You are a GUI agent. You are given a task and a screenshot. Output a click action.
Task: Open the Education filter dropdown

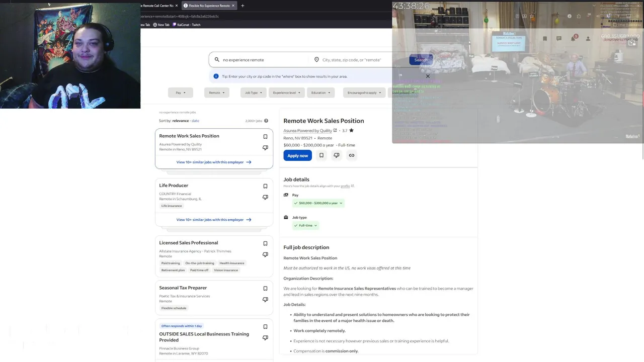pos(321,93)
